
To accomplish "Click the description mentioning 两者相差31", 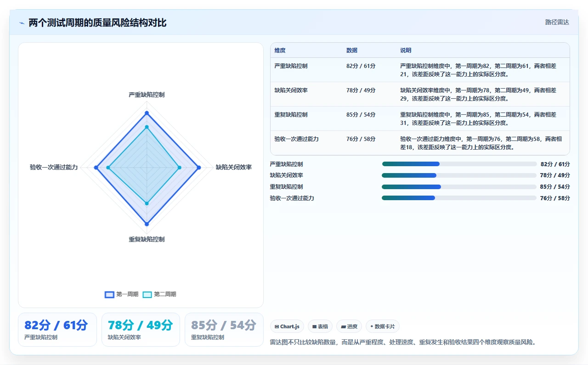I will point(478,119).
